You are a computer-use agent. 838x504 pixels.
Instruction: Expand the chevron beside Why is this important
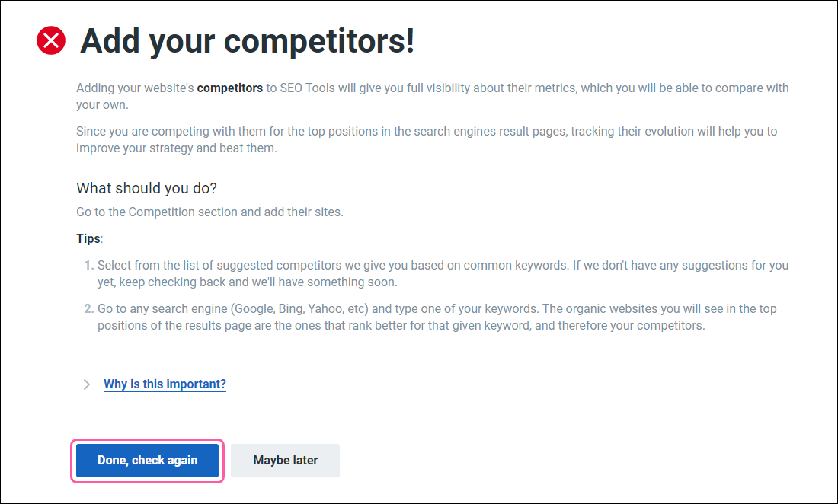click(87, 384)
